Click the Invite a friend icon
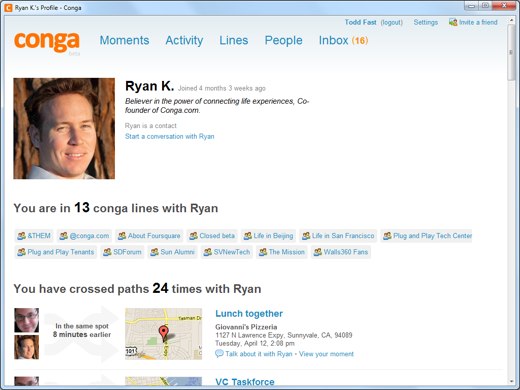This screenshot has width=520, height=390. coord(453,22)
